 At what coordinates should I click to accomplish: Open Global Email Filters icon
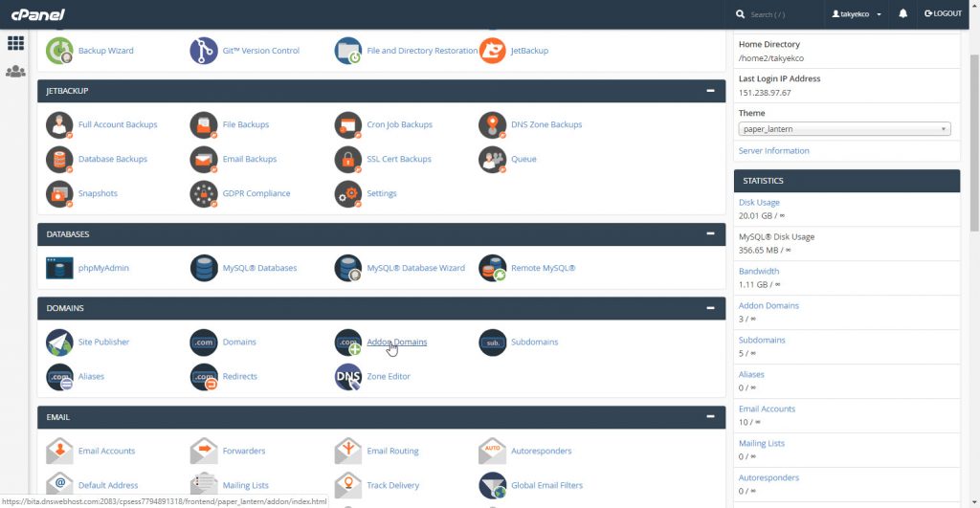(493, 485)
